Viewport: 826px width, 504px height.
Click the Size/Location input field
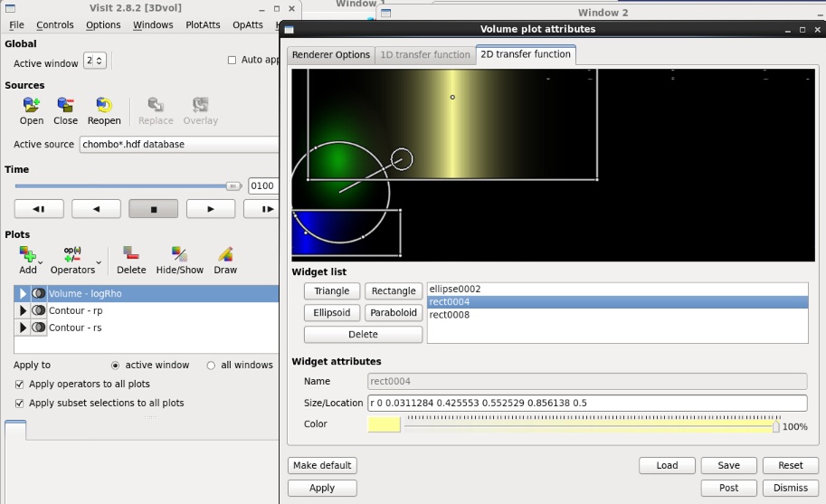pos(587,403)
